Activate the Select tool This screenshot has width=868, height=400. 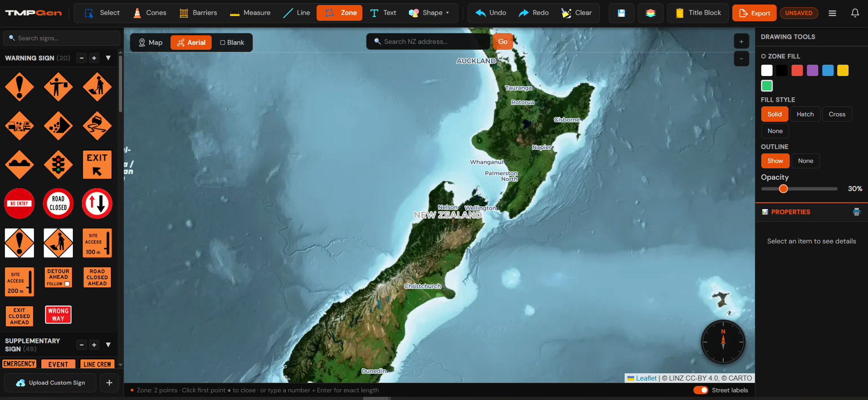tap(102, 13)
